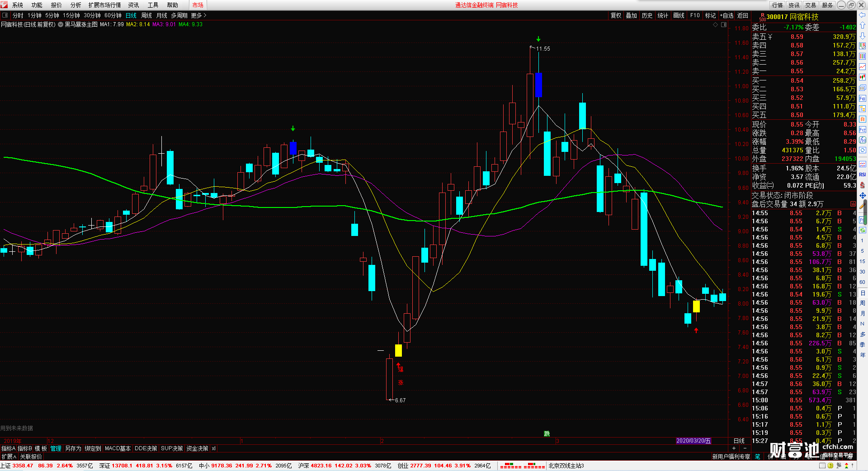
Task: Select the 15 minute sidebar period
Action: (x=863, y=261)
